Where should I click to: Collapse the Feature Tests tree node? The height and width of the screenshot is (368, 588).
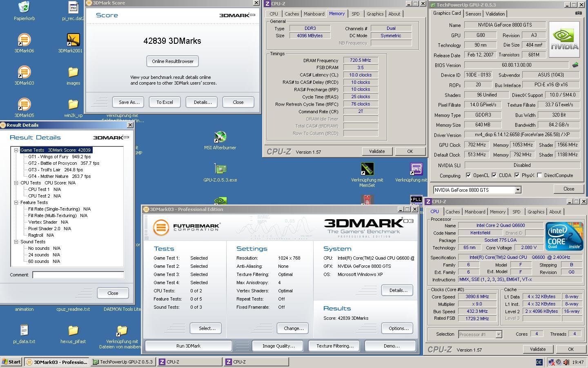16,202
